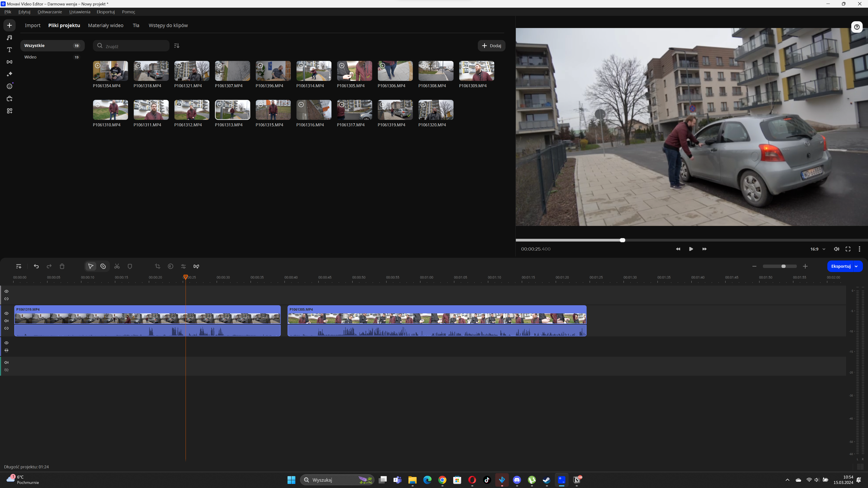Open the Odtwarzanie menu

(x=50, y=12)
